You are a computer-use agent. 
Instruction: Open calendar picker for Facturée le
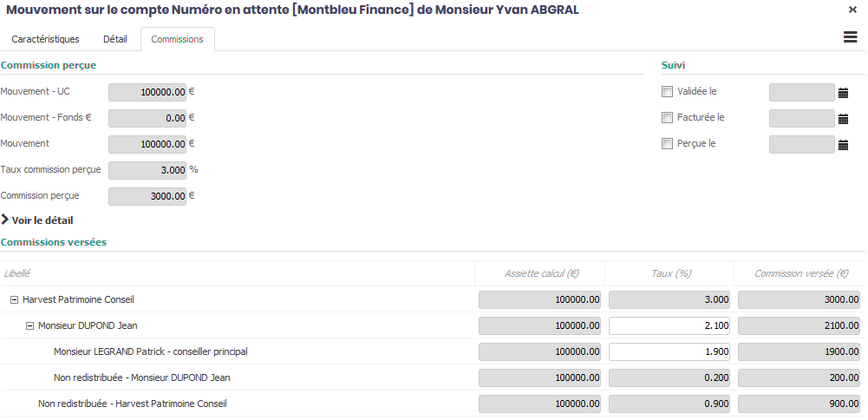[x=843, y=119]
